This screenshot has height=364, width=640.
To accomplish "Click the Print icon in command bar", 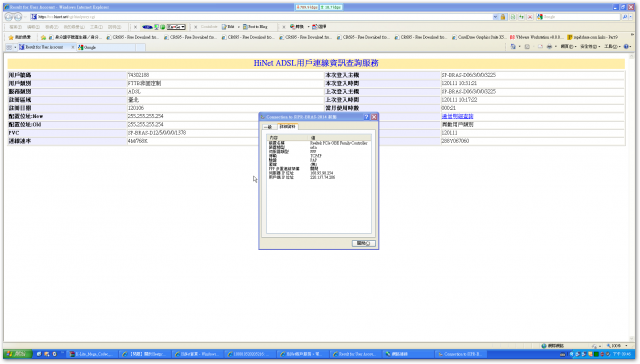I will pyautogui.click(x=549, y=47).
